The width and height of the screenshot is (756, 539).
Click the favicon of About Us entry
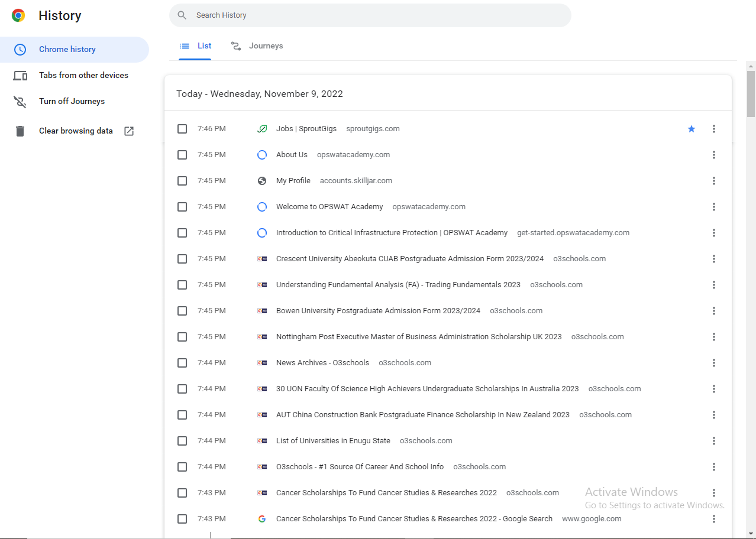pos(262,155)
